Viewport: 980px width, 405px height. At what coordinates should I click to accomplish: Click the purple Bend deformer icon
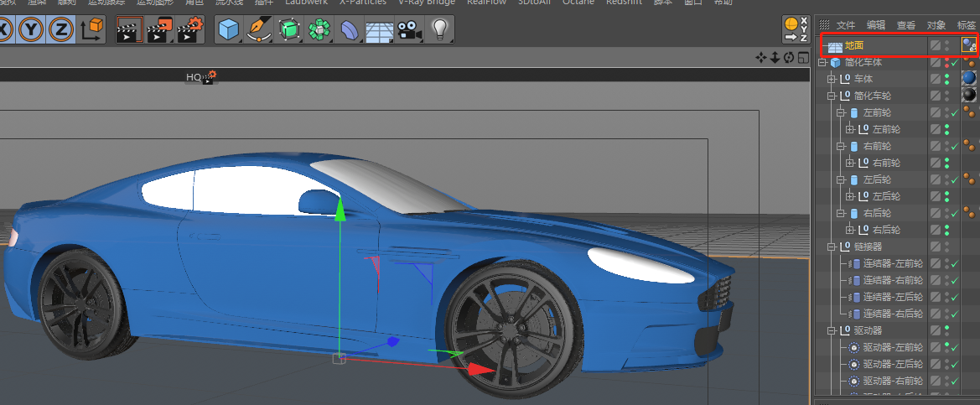point(349,29)
